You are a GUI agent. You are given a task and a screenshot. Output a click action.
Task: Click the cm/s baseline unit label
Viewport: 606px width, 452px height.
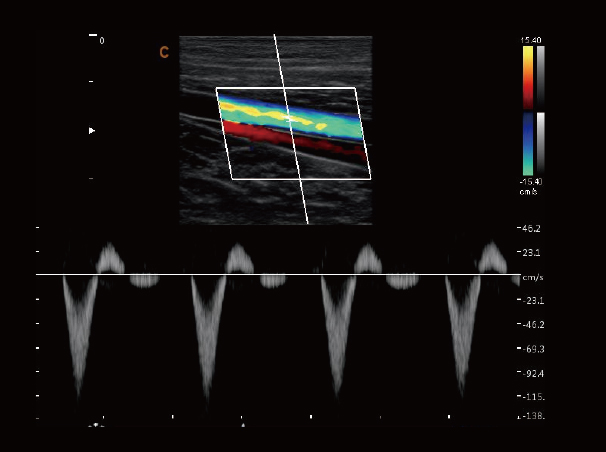pyautogui.click(x=531, y=277)
